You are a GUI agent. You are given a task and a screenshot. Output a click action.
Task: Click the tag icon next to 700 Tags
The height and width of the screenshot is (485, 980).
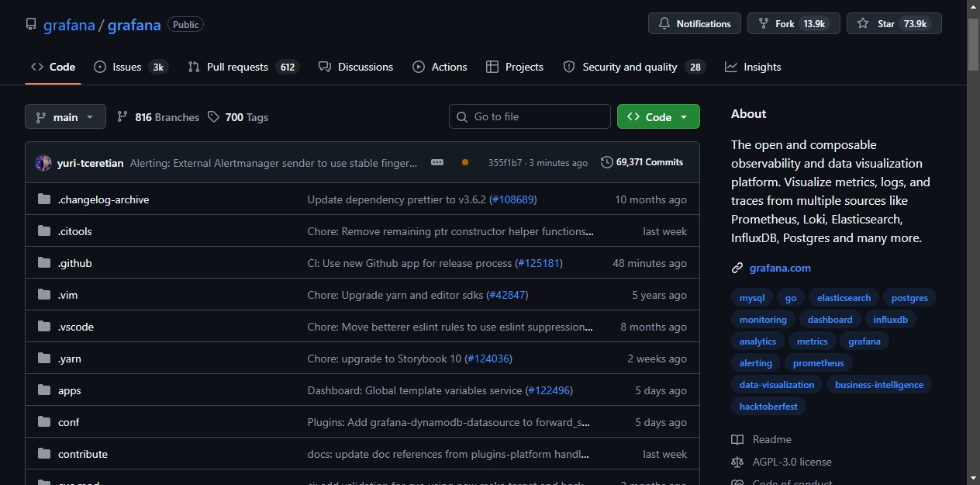[214, 117]
